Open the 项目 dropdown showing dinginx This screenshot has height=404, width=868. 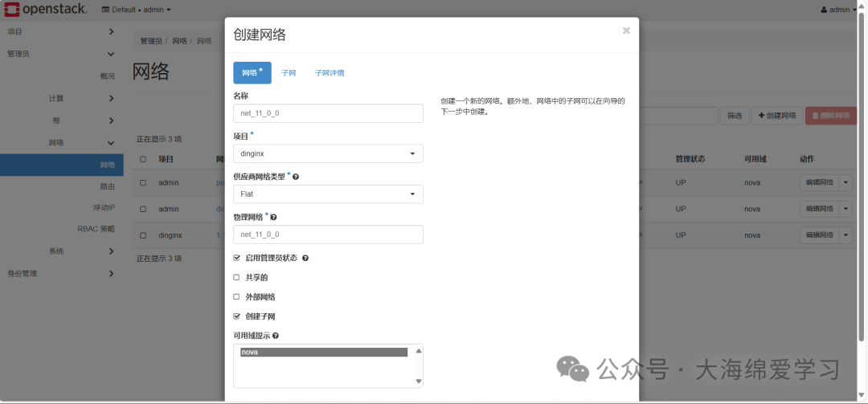[328, 154]
